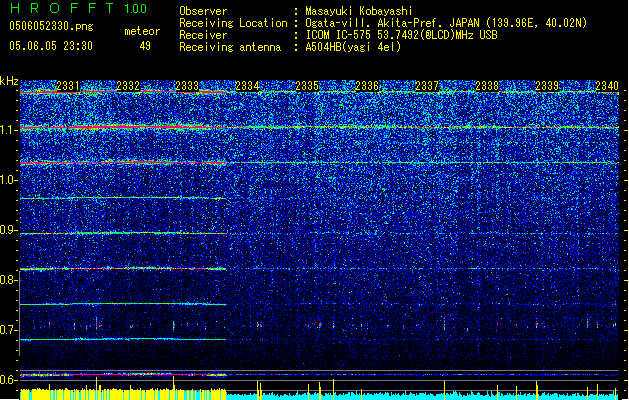The width and height of the screenshot is (629, 400).
Task: Click the kHz axis unit label
Action: (9, 81)
